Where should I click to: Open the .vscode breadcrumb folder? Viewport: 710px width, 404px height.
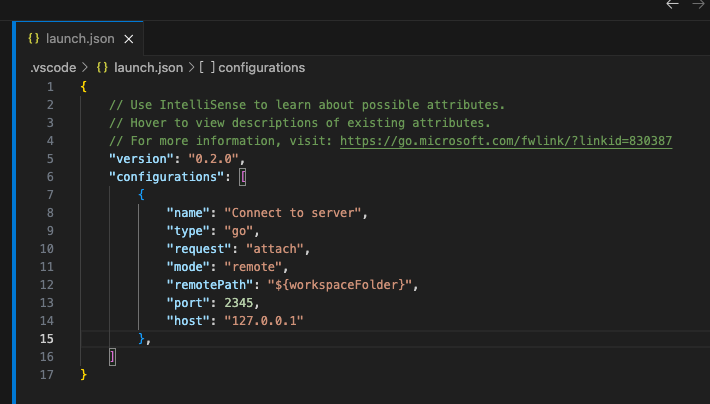(x=52, y=68)
